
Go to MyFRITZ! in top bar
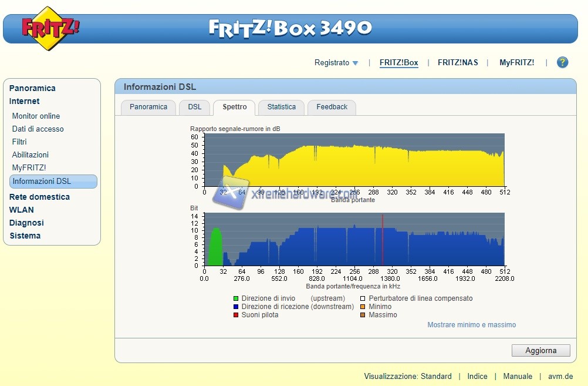516,62
